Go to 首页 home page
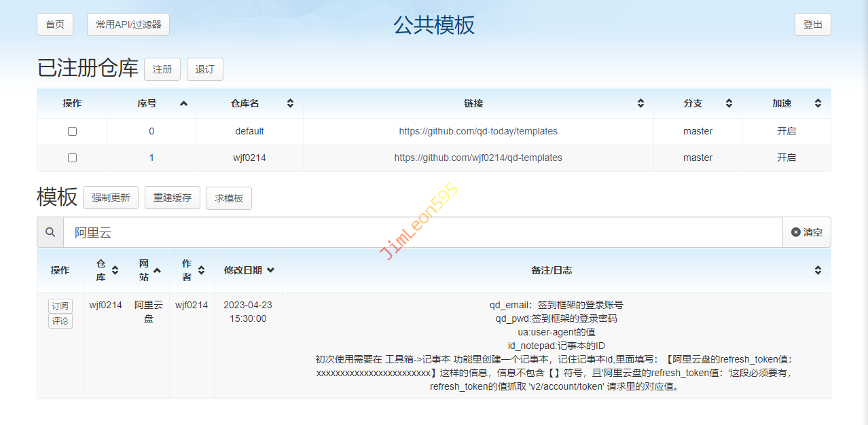The width and height of the screenshot is (868, 425). coord(55,24)
